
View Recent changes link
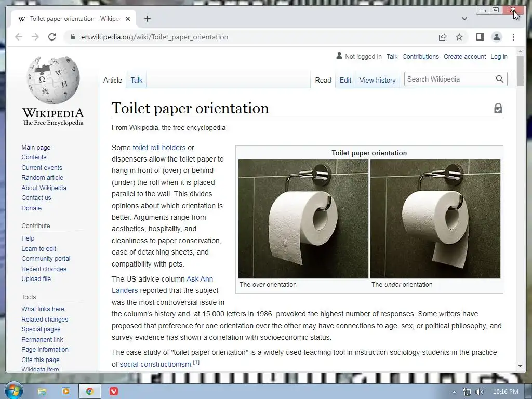pyautogui.click(x=44, y=269)
